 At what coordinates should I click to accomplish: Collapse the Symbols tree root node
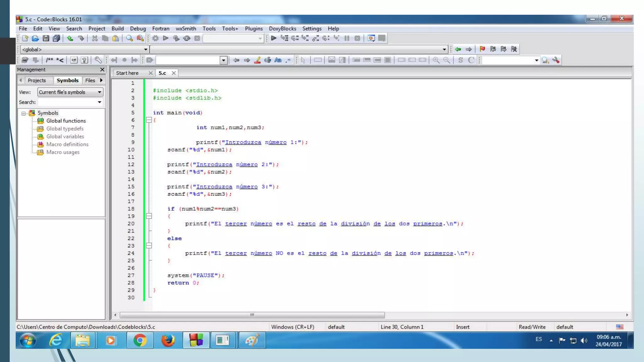[x=24, y=113]
